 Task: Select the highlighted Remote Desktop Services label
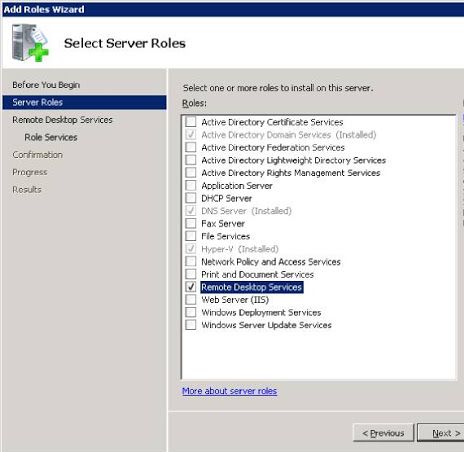(x=252, y=287)
